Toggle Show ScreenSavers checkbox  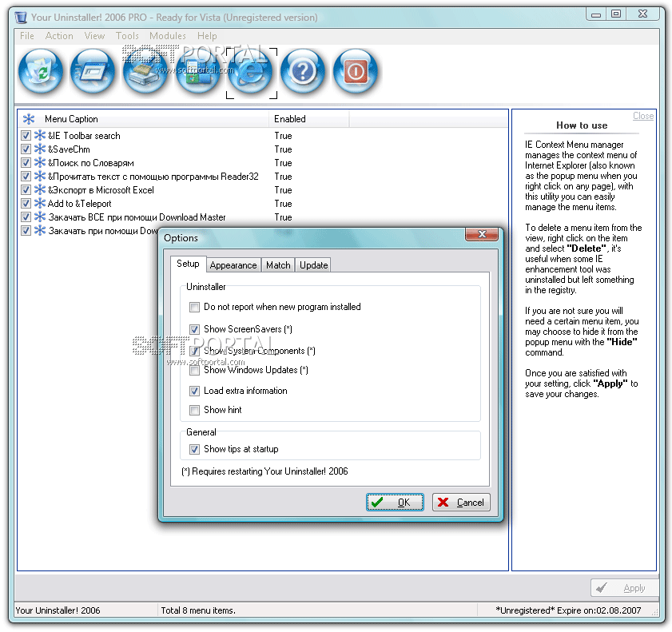click(x=195, y=329)
